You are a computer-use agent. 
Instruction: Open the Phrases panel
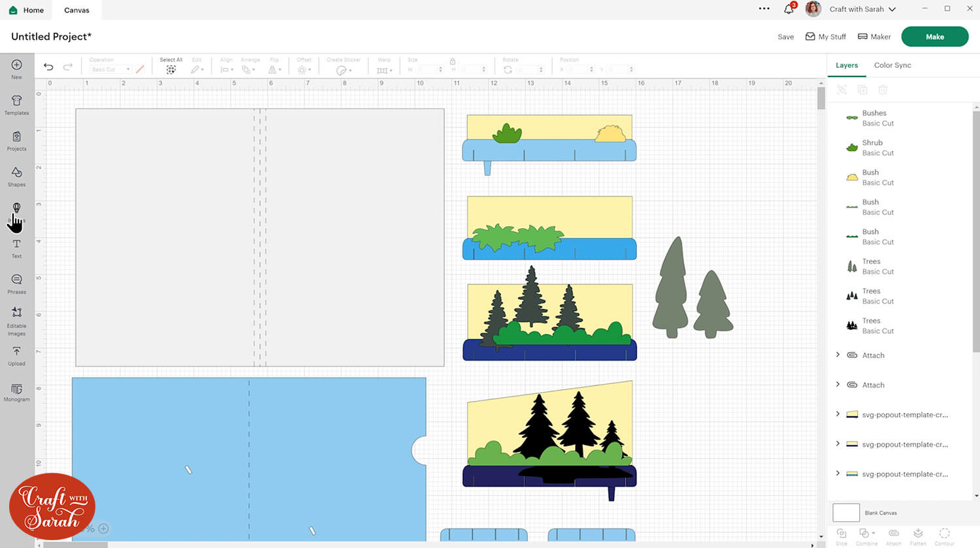(x=17, y=283)
